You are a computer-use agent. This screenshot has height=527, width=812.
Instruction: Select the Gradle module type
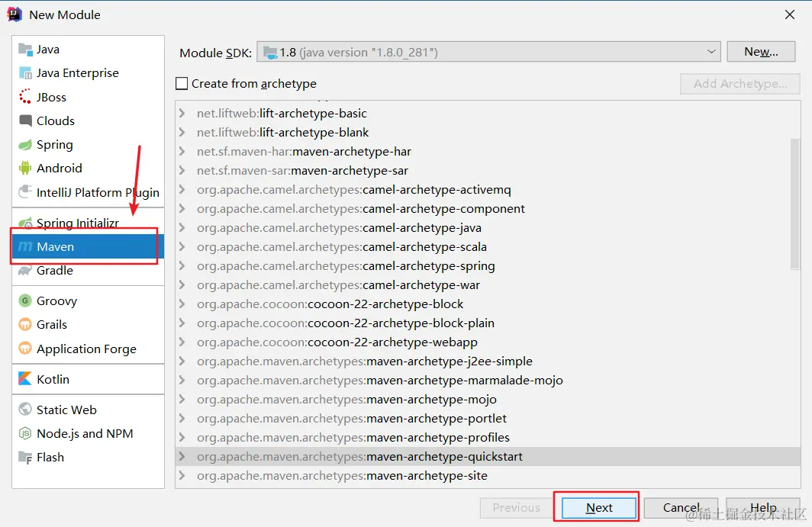tap(88, 270)
